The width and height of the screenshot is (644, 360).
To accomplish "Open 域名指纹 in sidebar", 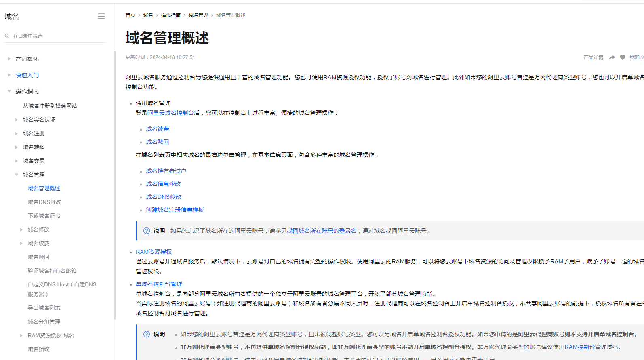I will [38, 349].
